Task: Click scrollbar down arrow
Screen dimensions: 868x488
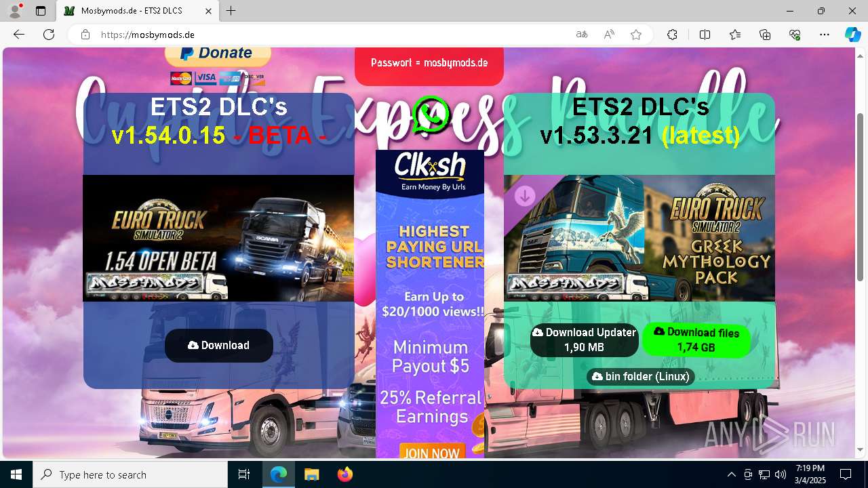Action: point(861,449)
